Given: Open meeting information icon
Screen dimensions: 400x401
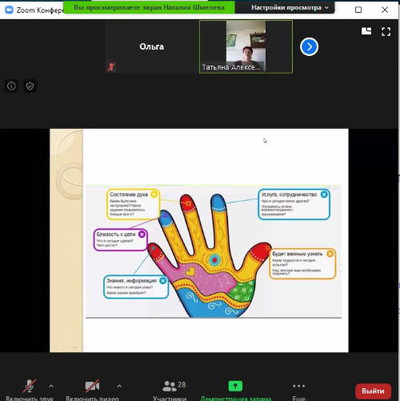Looking at the screenshot, I should 11,86.
